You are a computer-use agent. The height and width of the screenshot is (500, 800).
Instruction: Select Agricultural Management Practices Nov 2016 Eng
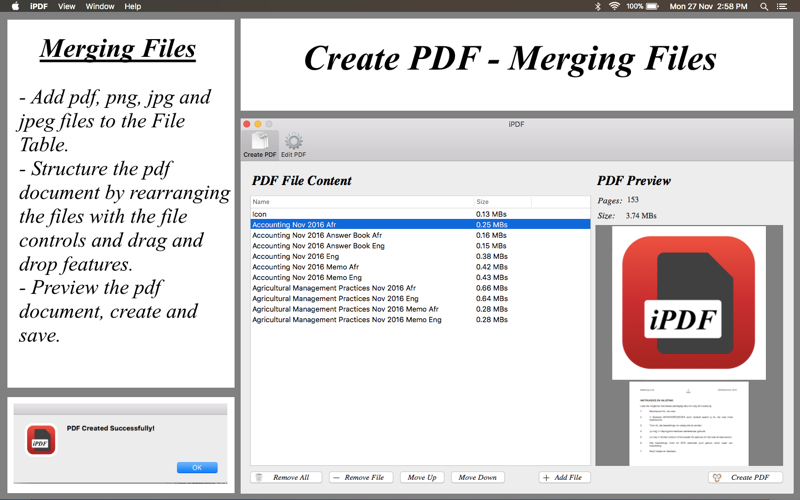pos(420,298)
